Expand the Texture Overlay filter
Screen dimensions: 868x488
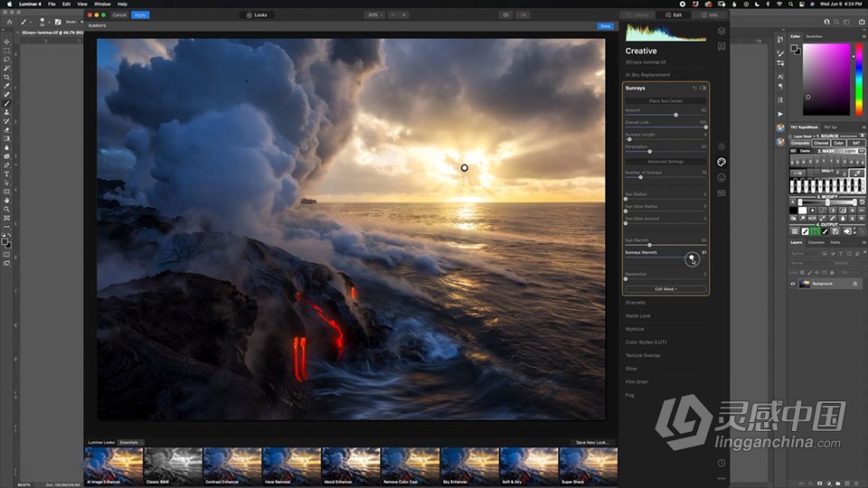[643, 356]
